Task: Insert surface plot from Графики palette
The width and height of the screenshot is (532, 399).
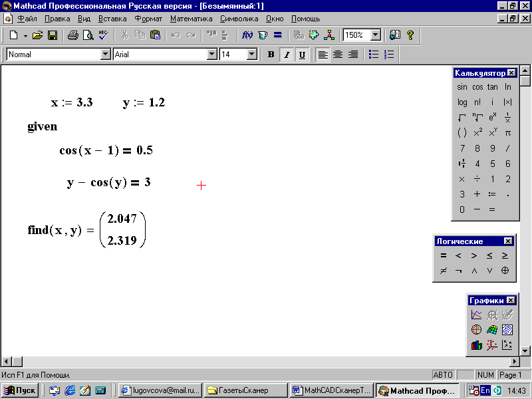Action: pyautogui.click(x=492, y=329)
